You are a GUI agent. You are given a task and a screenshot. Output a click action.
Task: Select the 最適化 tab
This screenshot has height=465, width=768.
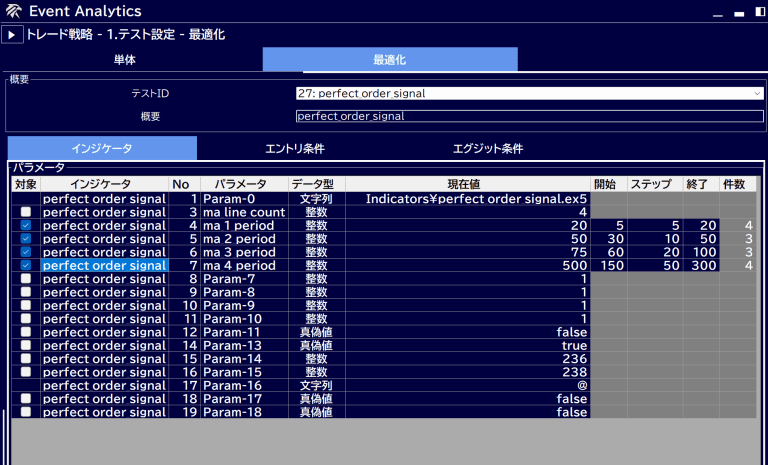[x=389, y=60]
